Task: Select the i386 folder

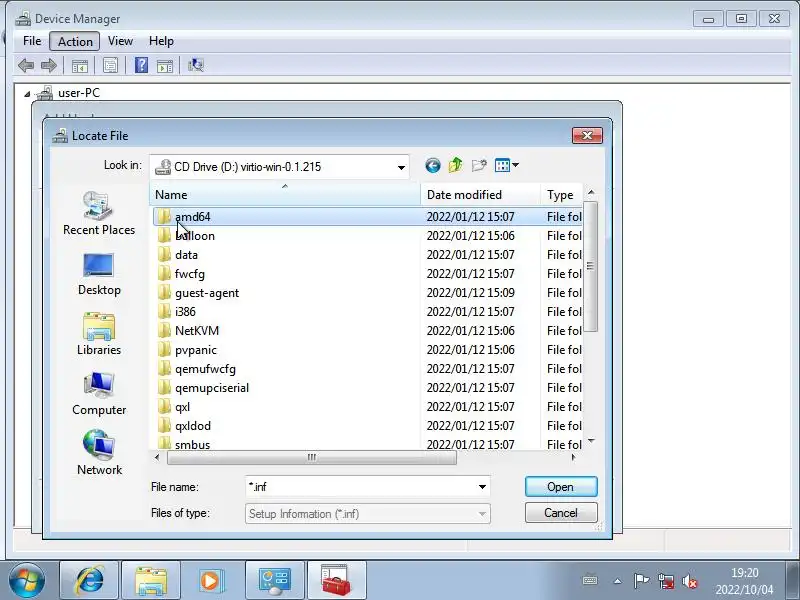Action: point(366,312)
